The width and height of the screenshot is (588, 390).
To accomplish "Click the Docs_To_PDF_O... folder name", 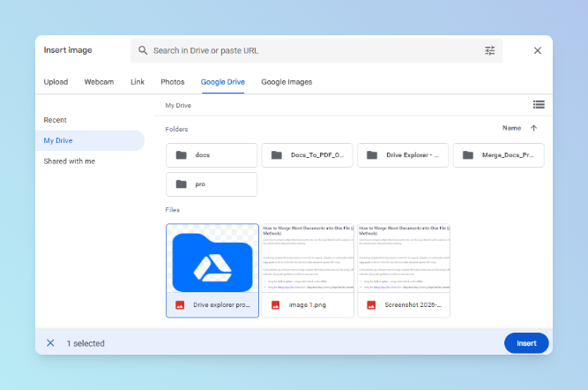I will pos(317,155).
